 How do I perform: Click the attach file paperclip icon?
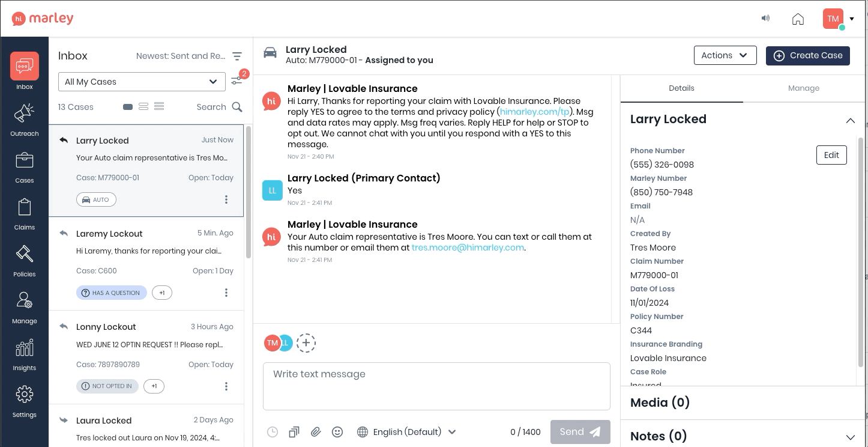(x=316, y=432)
